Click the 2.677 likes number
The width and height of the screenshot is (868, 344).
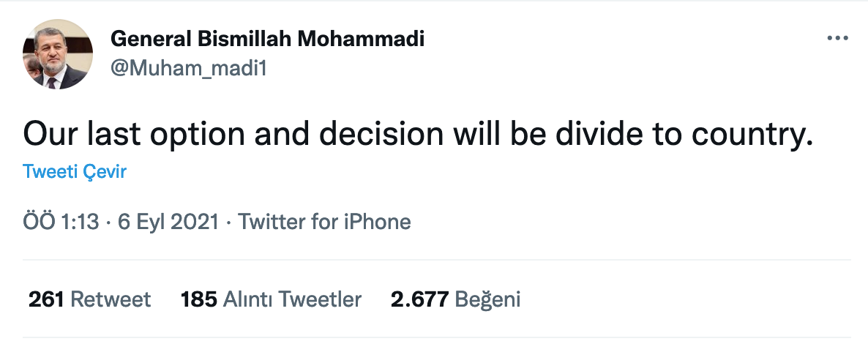click(419, 299)
